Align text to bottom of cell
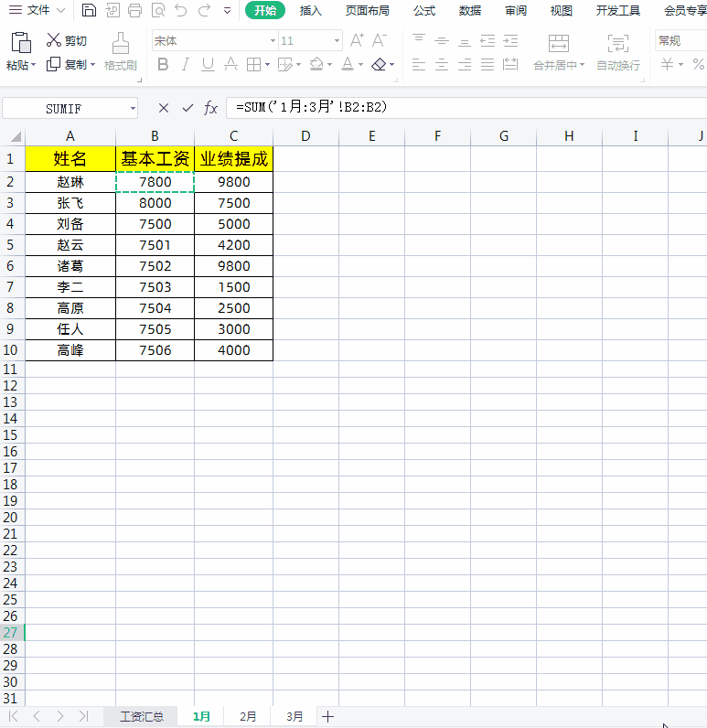This screenshot has width=707, height=728. pyautogui.click(x=465, y=41)
